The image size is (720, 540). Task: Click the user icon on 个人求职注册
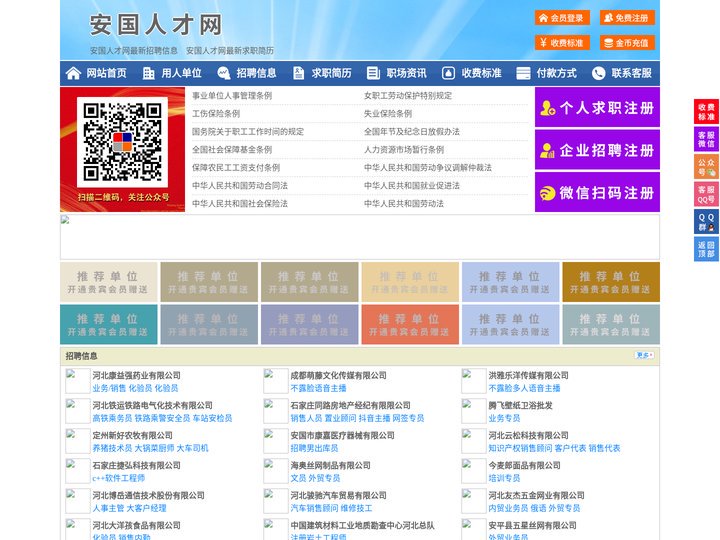(x=547, y=108)
